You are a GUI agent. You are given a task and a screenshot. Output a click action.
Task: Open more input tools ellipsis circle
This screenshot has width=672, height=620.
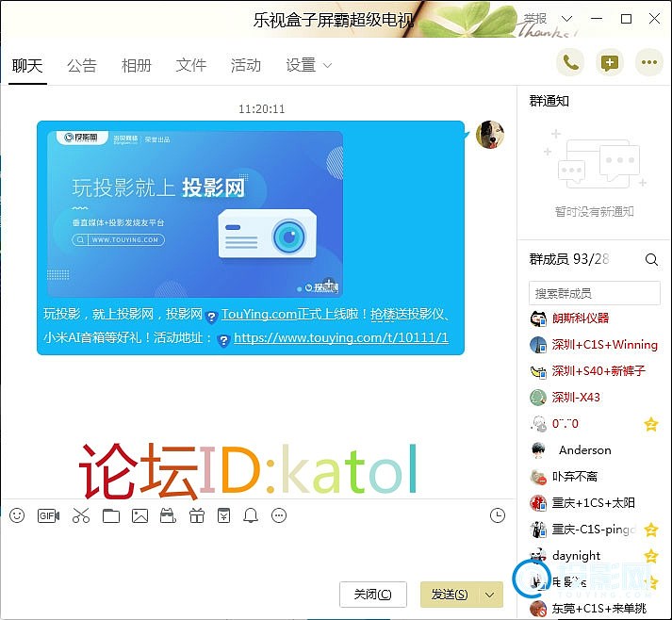point(279,515)
